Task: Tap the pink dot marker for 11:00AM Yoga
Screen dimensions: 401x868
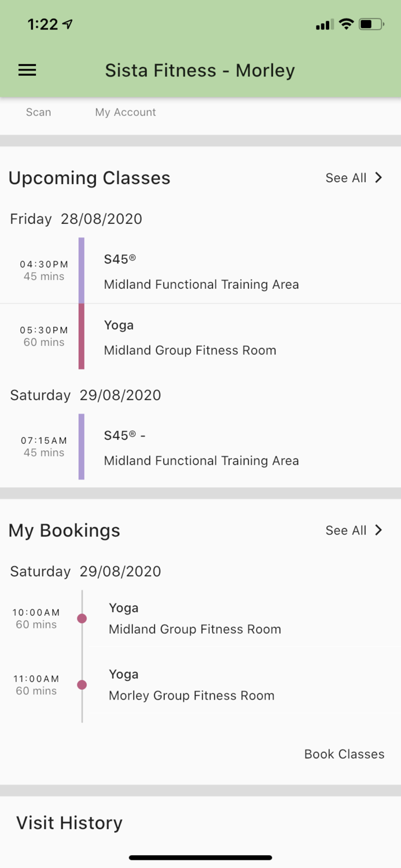Action: click(82, 684)
